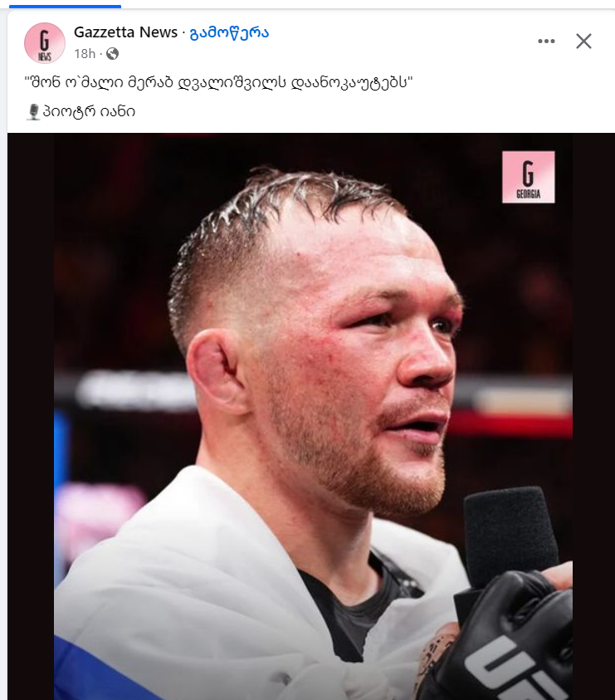
Task: Open the Gazzetta News profile avatar
Action: pyautogui.click(x=45, y=43)
